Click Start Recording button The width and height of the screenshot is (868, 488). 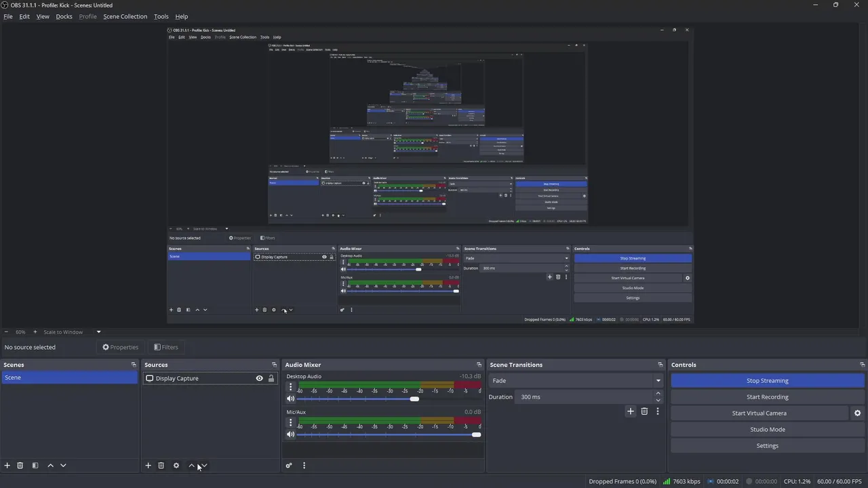pyautogui.click(x=768, y=397)
